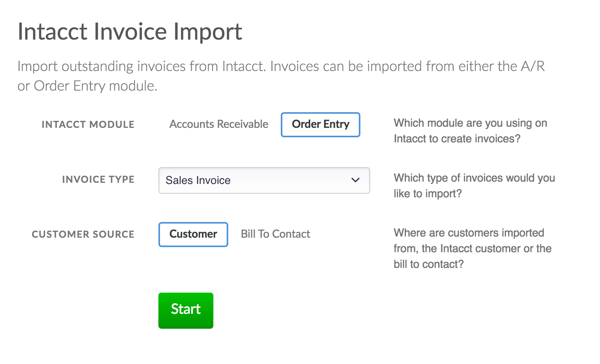Click the help text about which Intacct module
Viewport: 600px width, 364px height.
pos(470,131)
